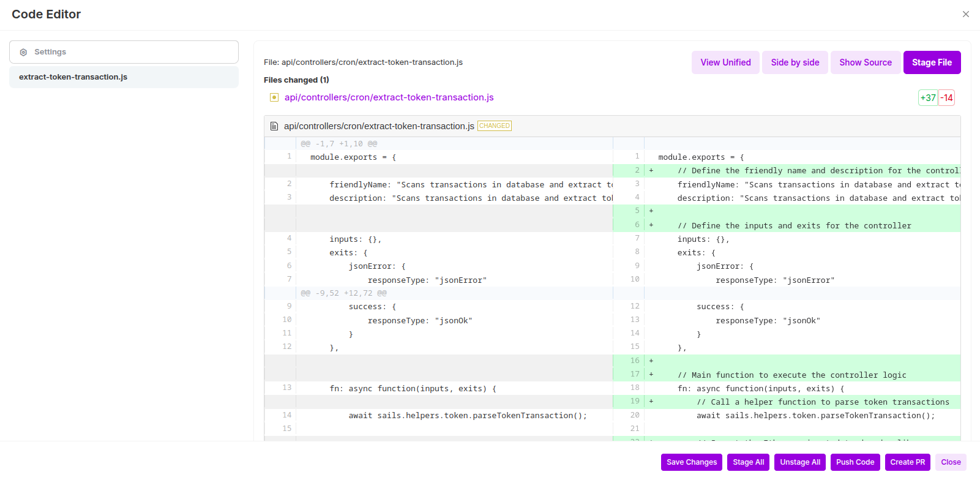This screenshot has height=480, width=980.
Task: Click the Unstage All button
Action: pos(799,462)
